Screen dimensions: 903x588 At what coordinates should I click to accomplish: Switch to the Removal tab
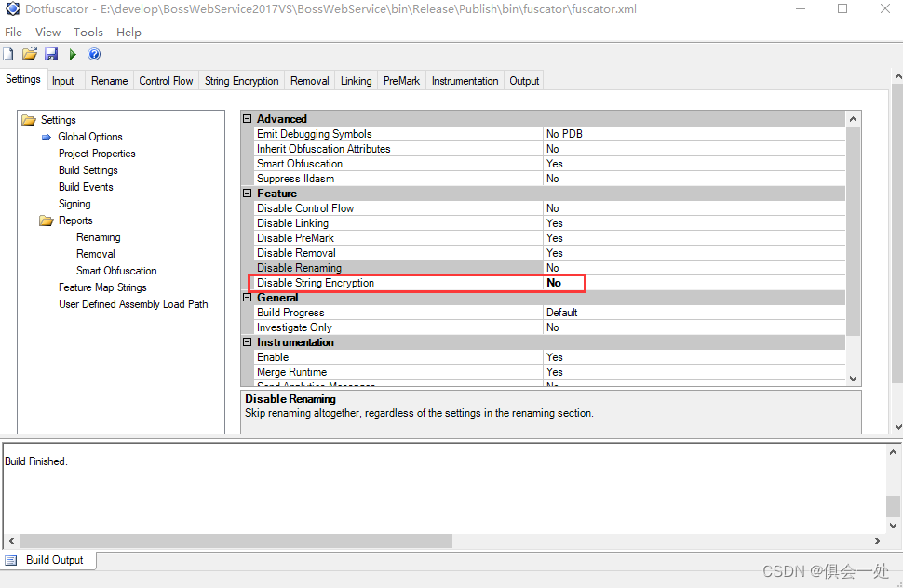[309, 81]
